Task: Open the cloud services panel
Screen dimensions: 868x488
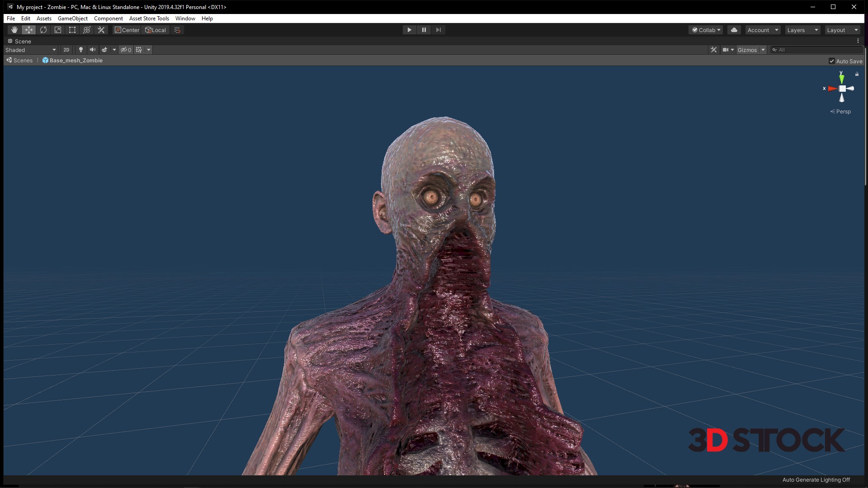Action: [x=734, y=30]
